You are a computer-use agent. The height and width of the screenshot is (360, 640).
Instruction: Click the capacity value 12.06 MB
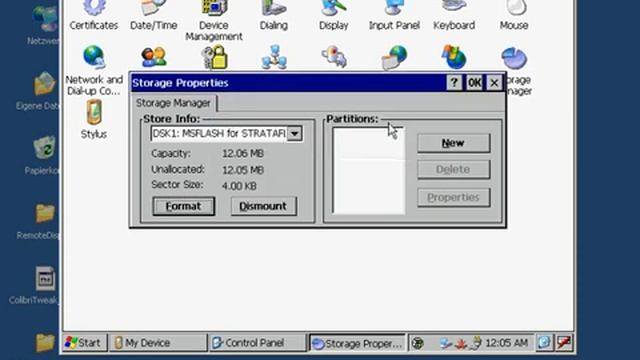pyautogui.click(x=243, y=153)
